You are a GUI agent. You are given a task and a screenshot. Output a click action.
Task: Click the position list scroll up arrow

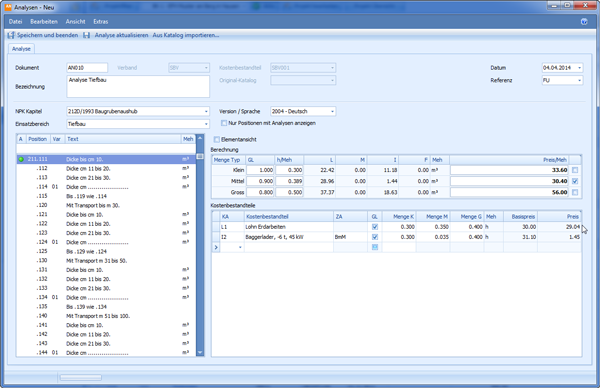click(200, 138)
